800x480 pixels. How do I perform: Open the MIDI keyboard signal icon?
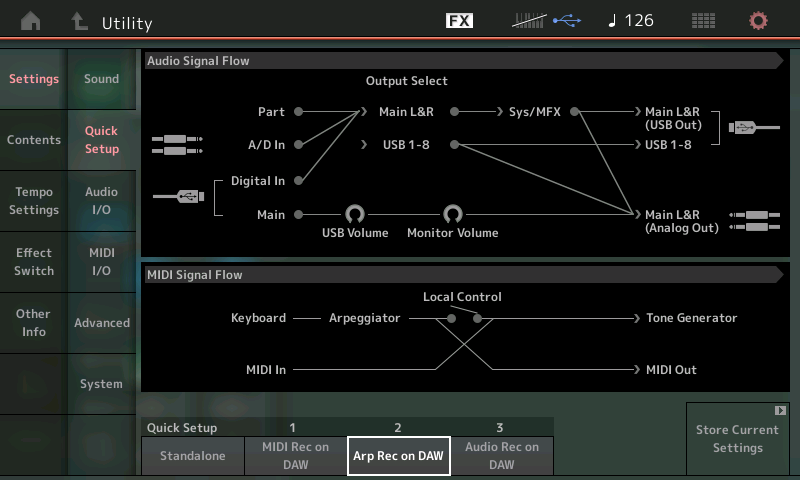click(529, 21)
